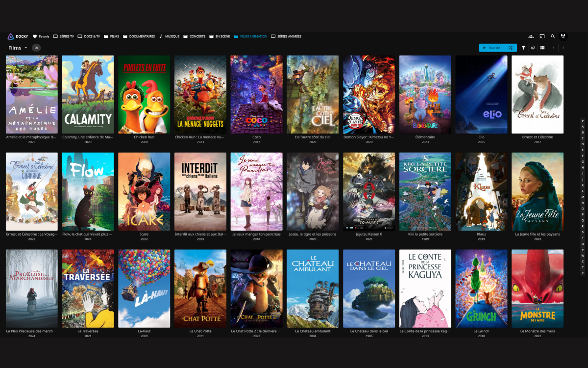The image size is (588, 368).
Task: Click the cast to device icon
Action: pyautogui.click(x=542, y=36)
